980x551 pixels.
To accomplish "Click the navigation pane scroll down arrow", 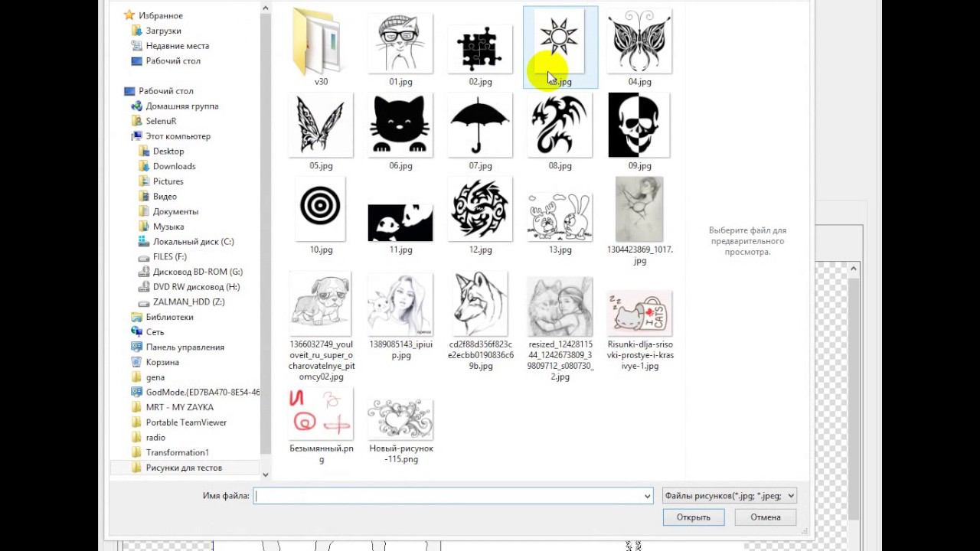I will (x=266, y=474).
